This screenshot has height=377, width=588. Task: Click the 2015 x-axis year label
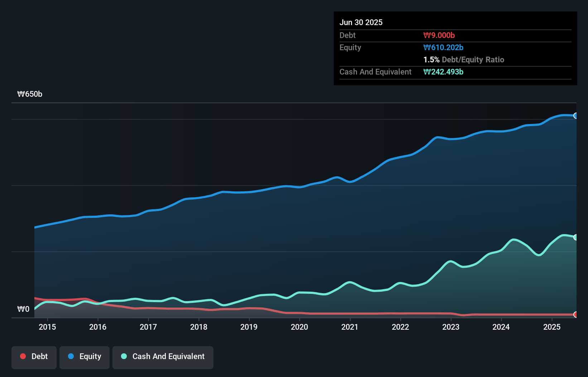coord(47,327)
